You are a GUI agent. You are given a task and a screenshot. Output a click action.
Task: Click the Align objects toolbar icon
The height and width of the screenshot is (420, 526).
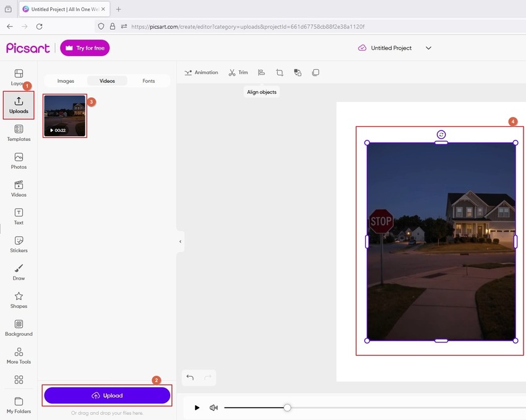261,72
